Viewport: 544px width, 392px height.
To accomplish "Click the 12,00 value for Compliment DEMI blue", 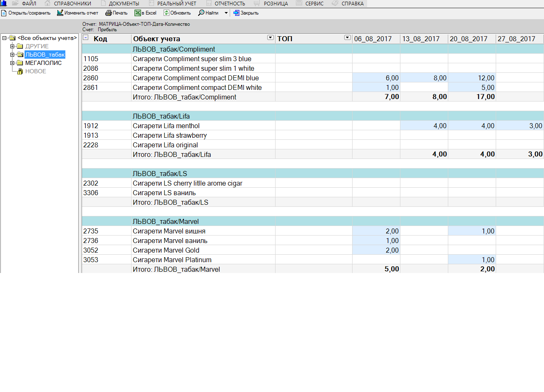I will tap(472, 78).
